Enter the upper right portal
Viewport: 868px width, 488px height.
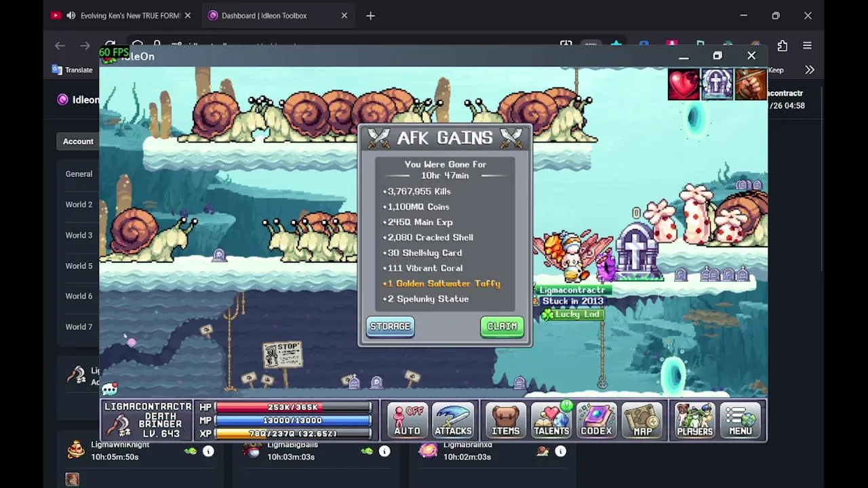click(x=694, y=119)
